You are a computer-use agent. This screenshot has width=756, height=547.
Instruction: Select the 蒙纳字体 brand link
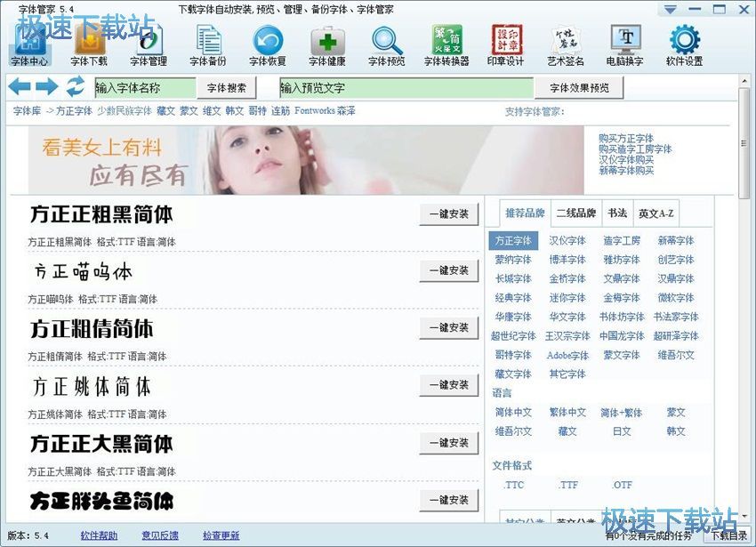tap(513, 260)
